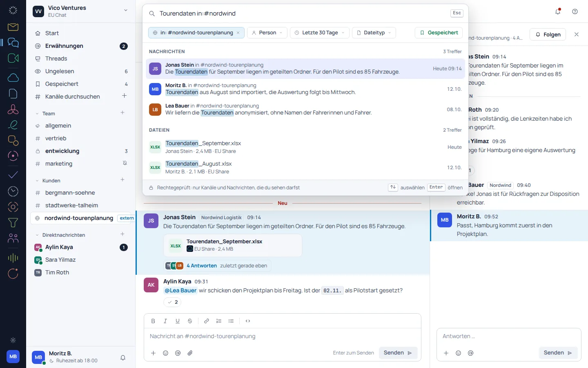Image resolution: width=588 pixels, height=368 pixels.
Task: Open the Tourendaten_August.xlsx file result
Action: tap(305, 168)
